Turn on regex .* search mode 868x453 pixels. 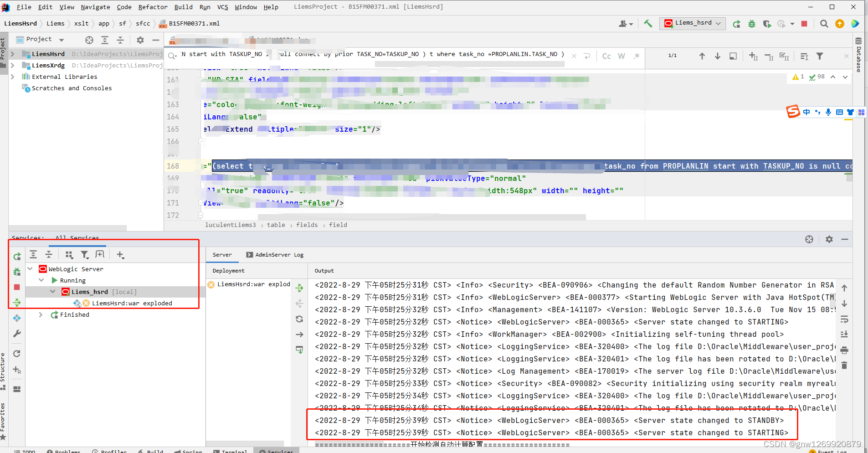coord(636,56)
